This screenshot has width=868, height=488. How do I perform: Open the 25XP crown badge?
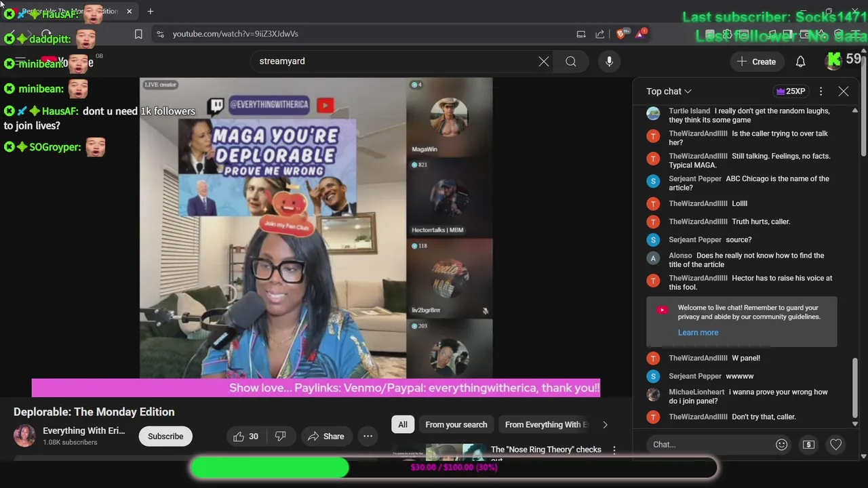(791, 91)
